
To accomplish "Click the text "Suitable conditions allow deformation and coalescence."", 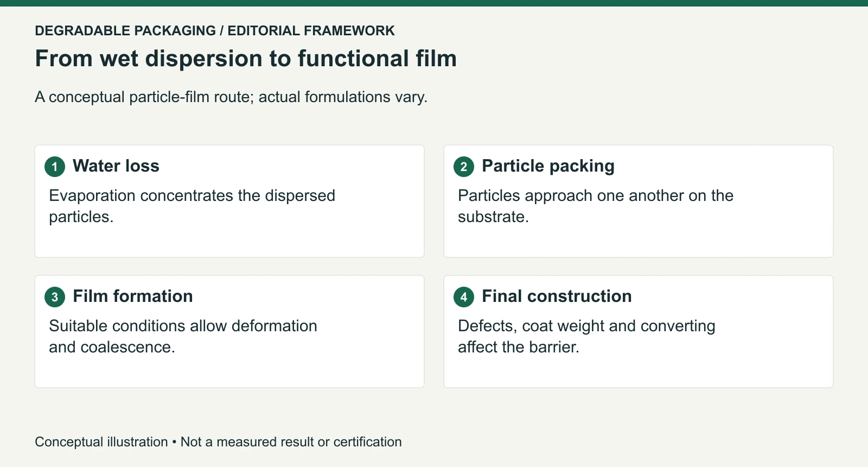I will pos(183,336).
